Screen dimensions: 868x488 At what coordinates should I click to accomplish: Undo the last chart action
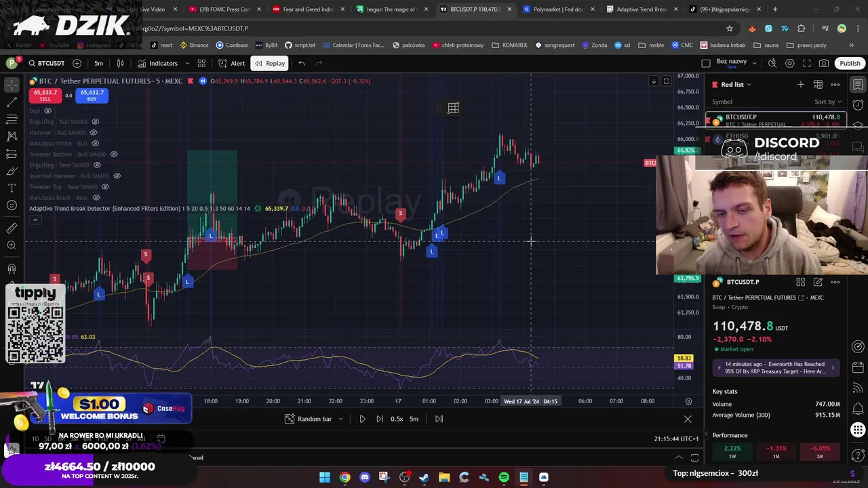302,63
